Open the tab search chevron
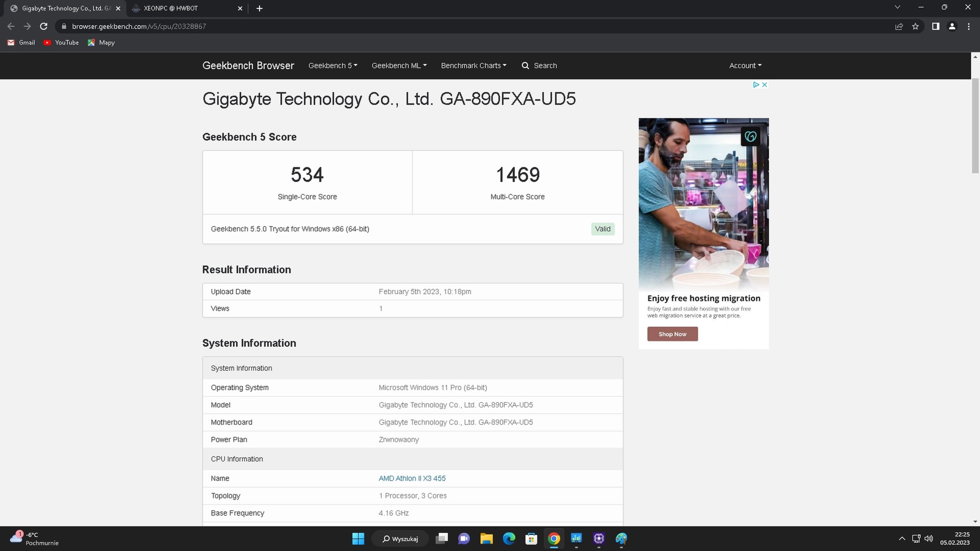Viewport: 980px width, 551px height. pyautogui.click(x=897, y=7)
